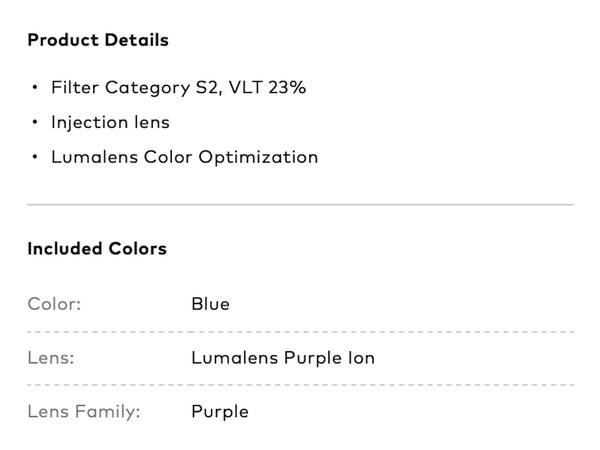Click the Color: row label
The height and width of the screenshot is (450, 600).
point(54,303)
